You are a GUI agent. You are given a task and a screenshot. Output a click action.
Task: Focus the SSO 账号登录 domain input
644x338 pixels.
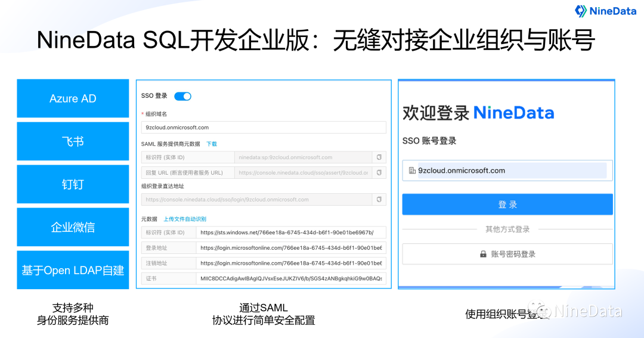[507, 170]
